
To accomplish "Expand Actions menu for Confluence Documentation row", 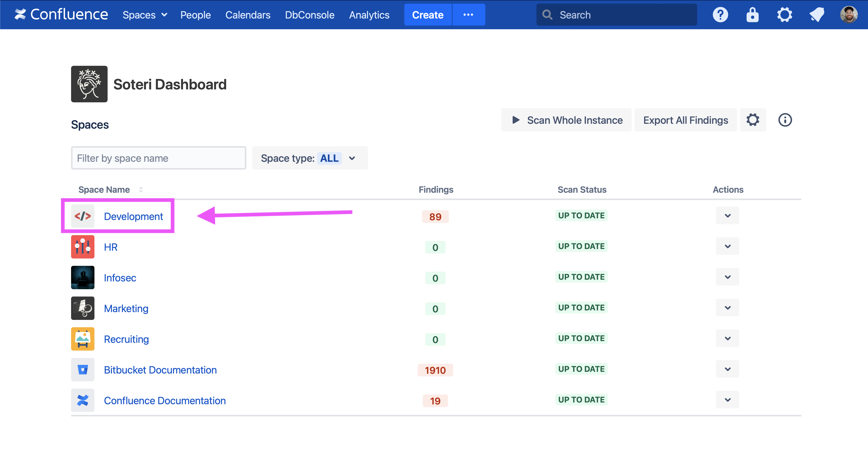I will [727, 400].
